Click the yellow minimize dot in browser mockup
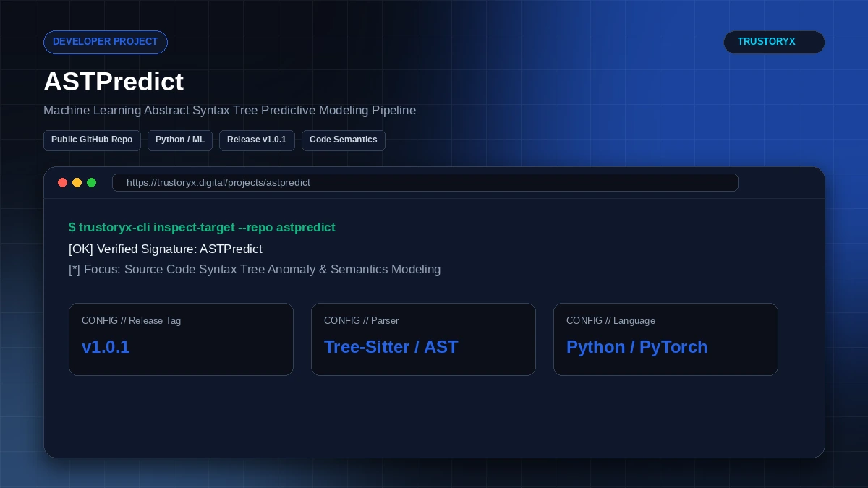The height and width of the screenshot is (488, 868). [x=77, y=183]
